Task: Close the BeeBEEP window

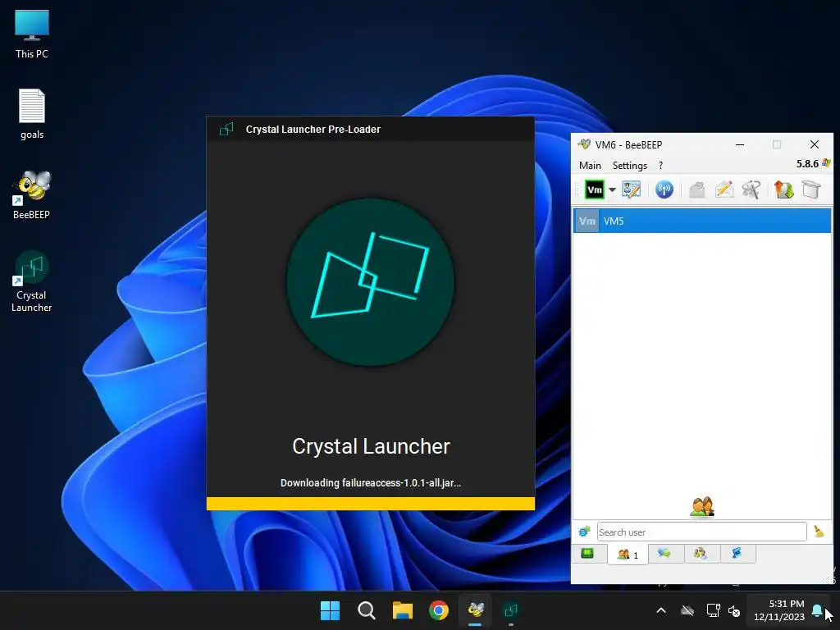Action: (815, 144)
